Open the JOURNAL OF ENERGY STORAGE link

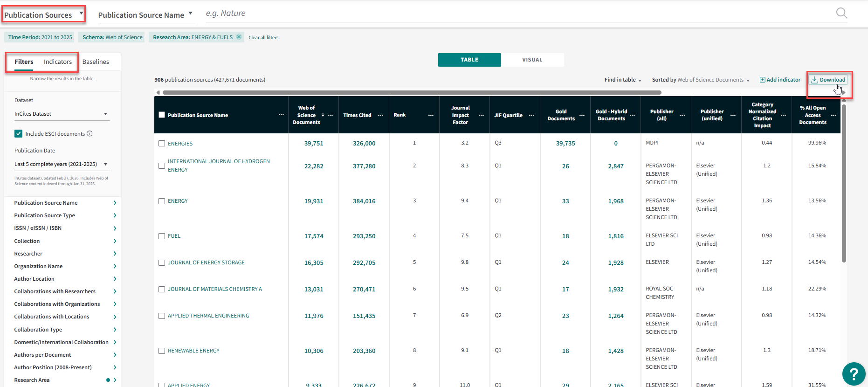point(206,263)
